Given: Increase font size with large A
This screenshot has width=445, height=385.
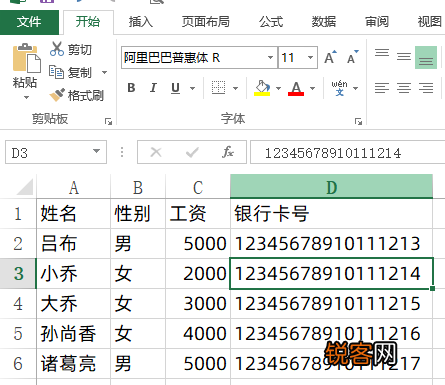Looking at the screenshot, I should click(330, 57).
